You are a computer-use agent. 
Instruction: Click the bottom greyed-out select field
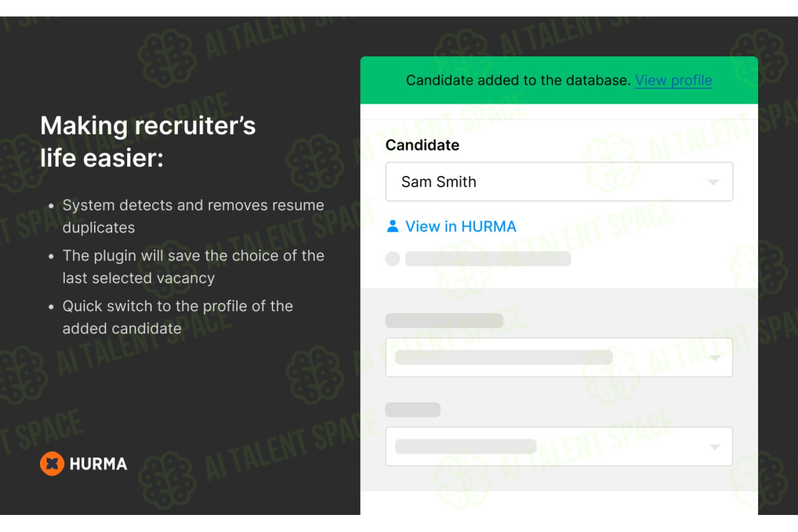coord(559,446)
